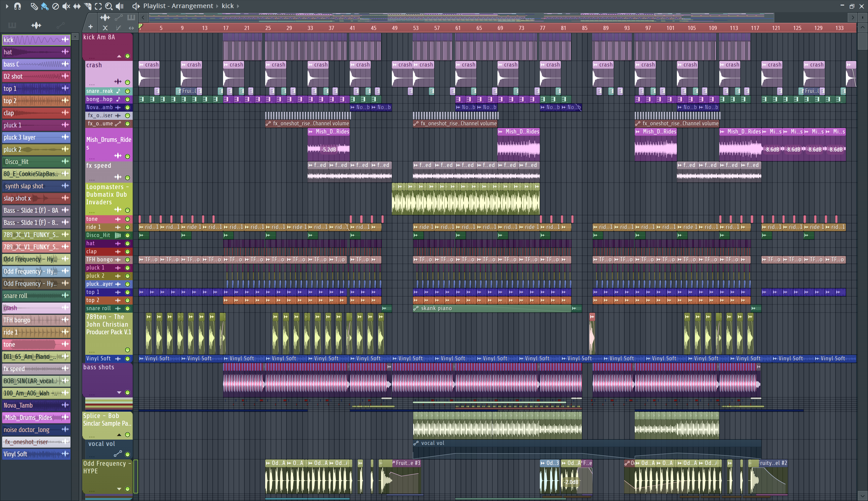Collapse Splice Bob Sinclar track group
Viewport: 868px width, 501px height.
(119, 435)
